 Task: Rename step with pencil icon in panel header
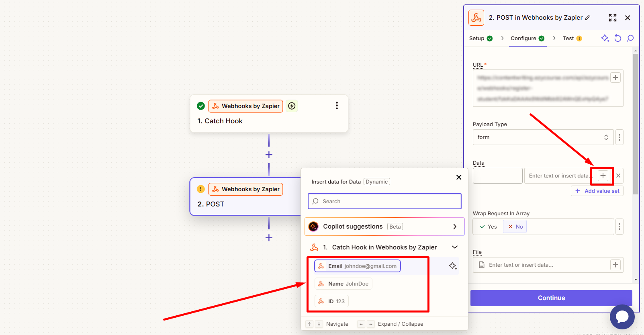point(588,18)
